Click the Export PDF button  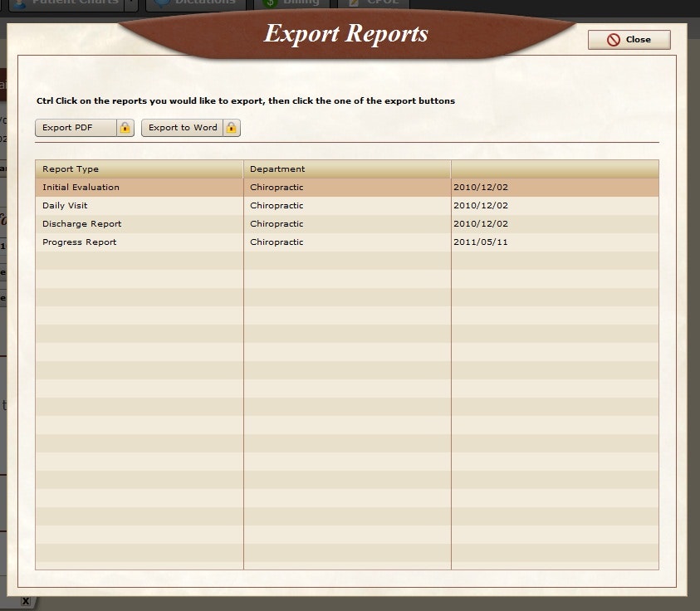76,128
